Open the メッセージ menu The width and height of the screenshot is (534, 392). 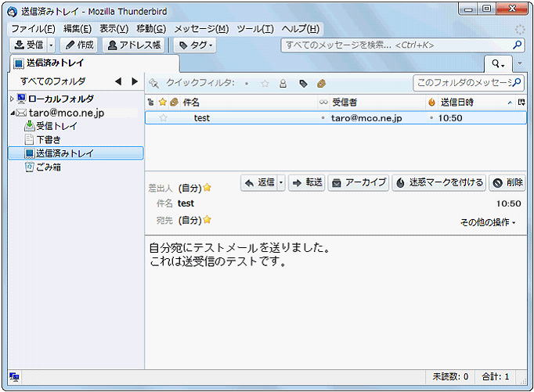pyautogui.click(x=201, y=29)
